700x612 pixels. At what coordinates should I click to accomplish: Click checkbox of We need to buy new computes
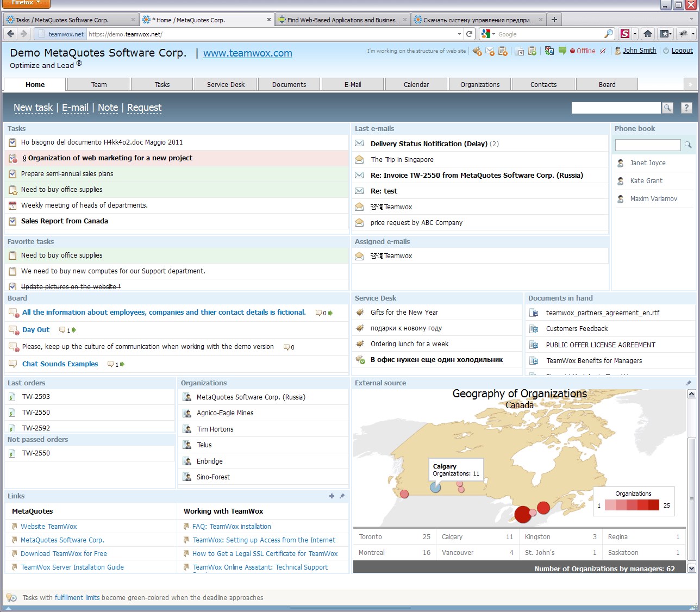[12, 271]
